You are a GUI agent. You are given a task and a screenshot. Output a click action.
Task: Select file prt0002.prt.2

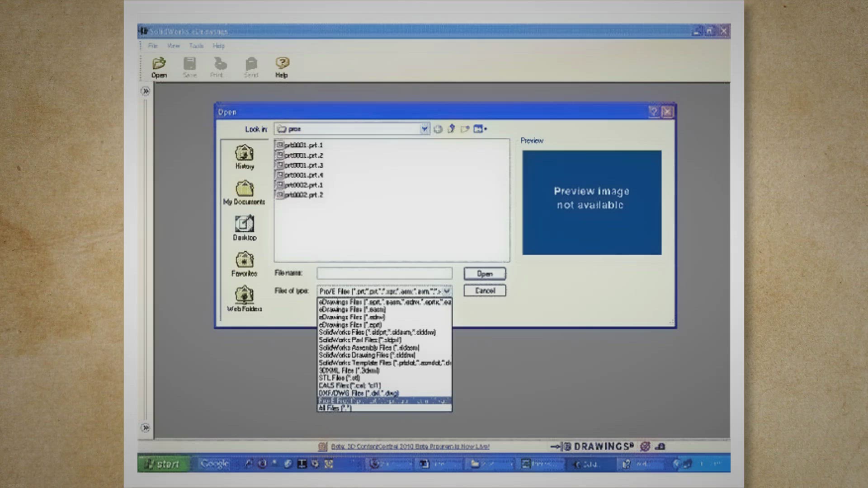(299, 195)
